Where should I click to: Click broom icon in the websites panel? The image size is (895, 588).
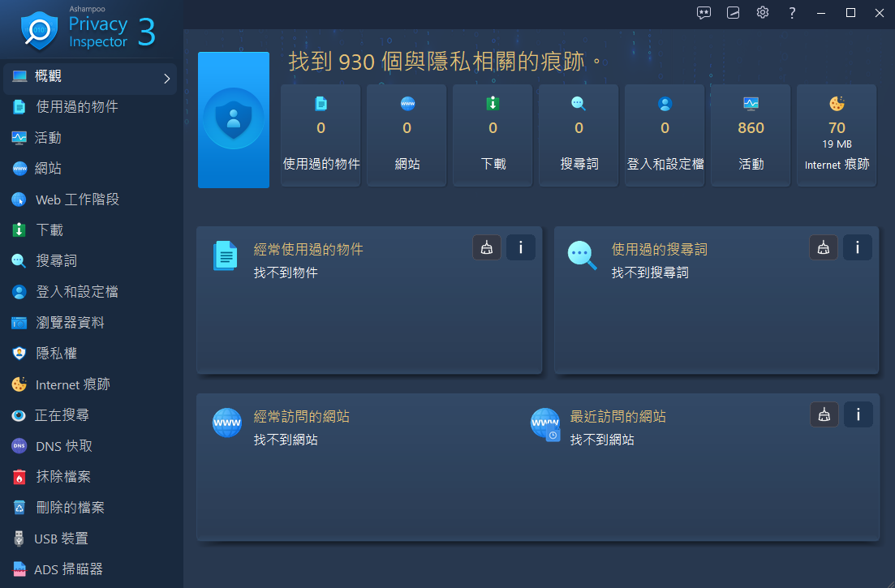(824, 415)
